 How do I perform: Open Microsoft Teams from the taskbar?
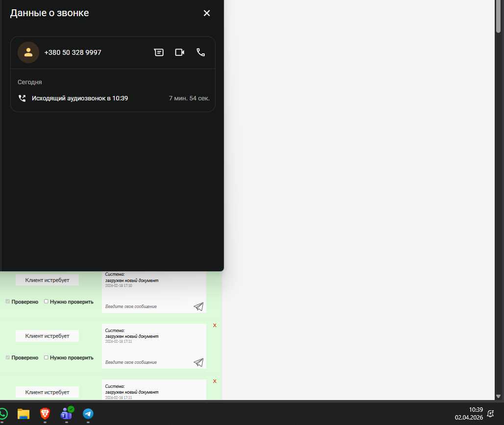(x=67, y=414)
